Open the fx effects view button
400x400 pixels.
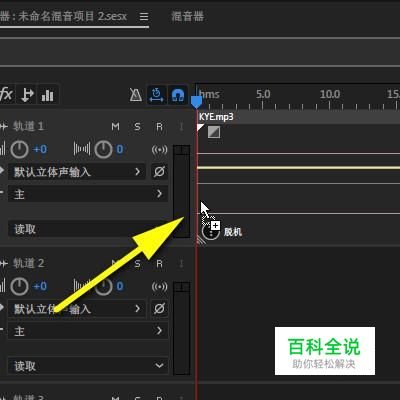point(6,95)
